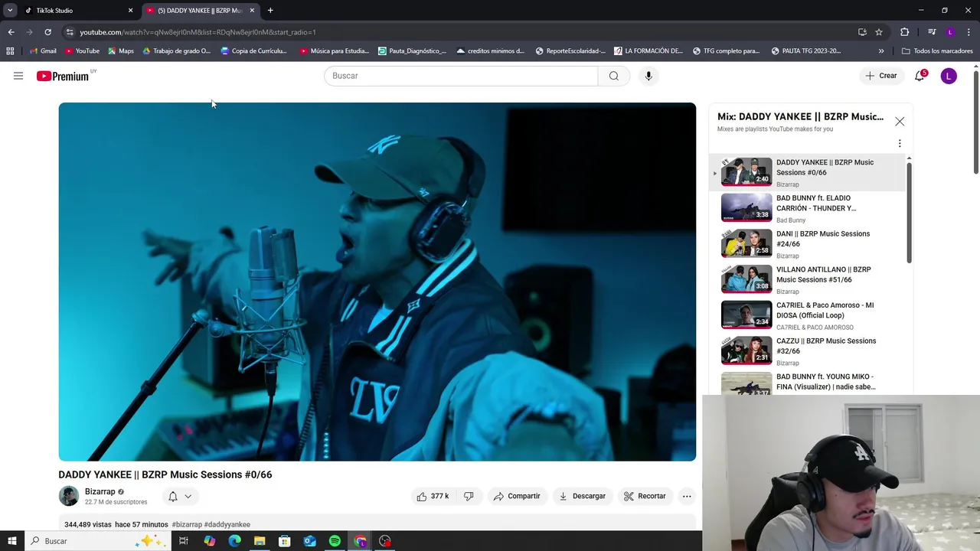Image resolution: width=980 pixels, height=551 pixels.
Task: Dislike the video with thumbs down
Action: (469, 496)
